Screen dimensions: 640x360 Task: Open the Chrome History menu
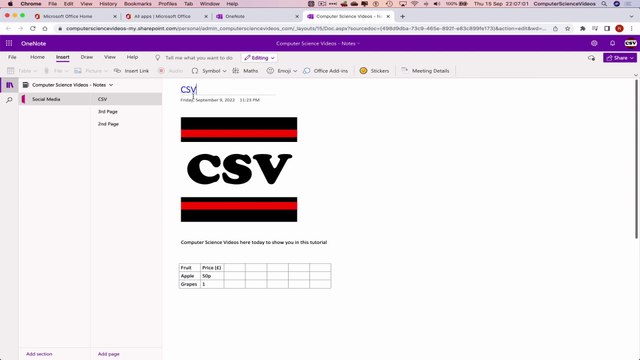108,4
